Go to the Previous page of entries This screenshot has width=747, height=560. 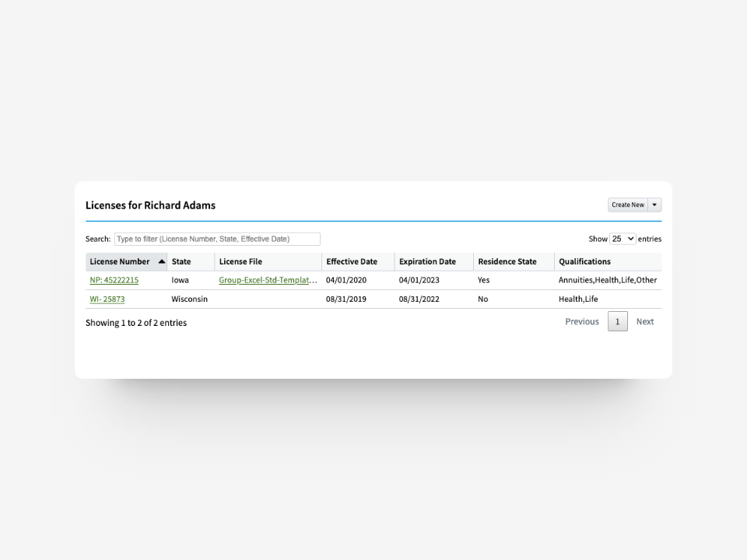(x=581, y=321)
